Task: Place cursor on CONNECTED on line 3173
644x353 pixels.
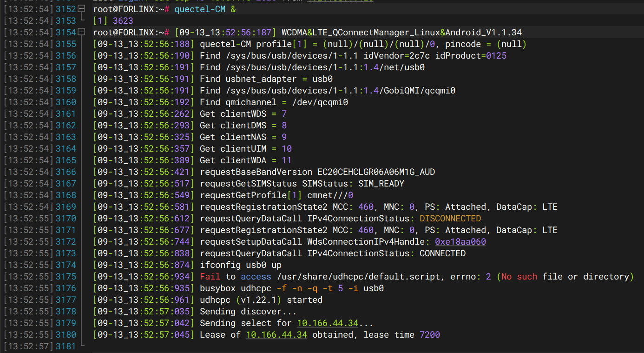Action: (x=442, y=253)
